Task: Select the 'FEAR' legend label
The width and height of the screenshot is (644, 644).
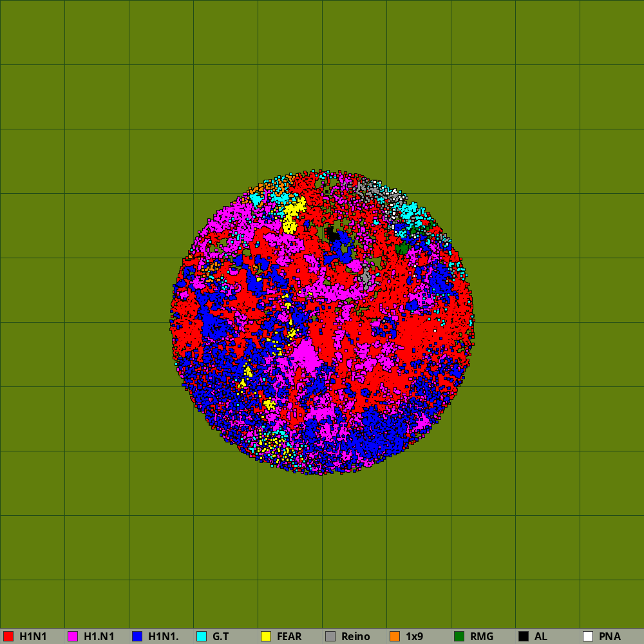Action: [x=289, y=636]
